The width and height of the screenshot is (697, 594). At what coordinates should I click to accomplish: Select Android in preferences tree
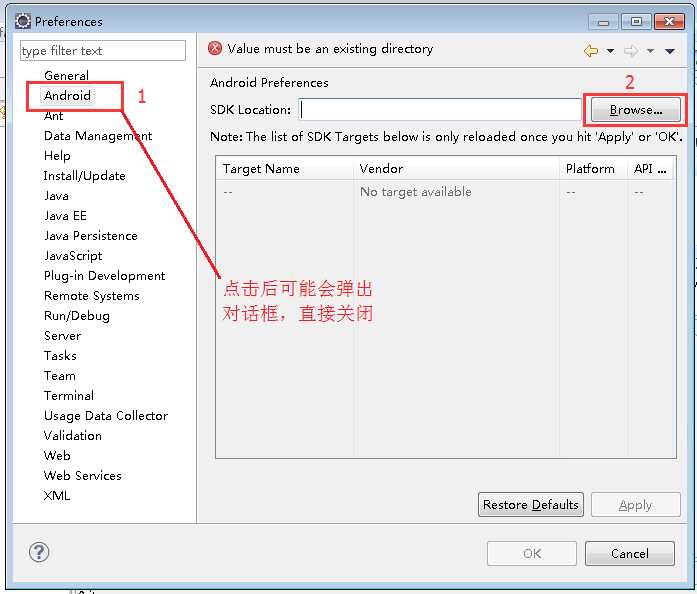[67, 96]
